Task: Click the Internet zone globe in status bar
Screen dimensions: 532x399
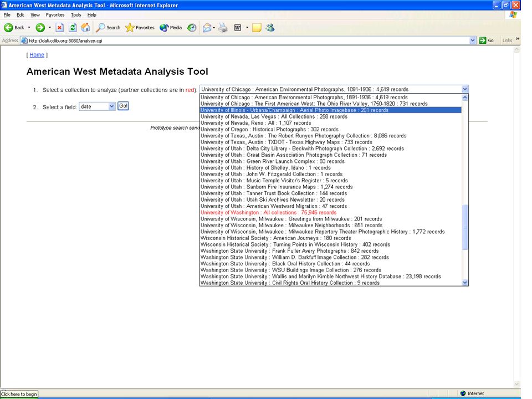Action: (463, 393)
